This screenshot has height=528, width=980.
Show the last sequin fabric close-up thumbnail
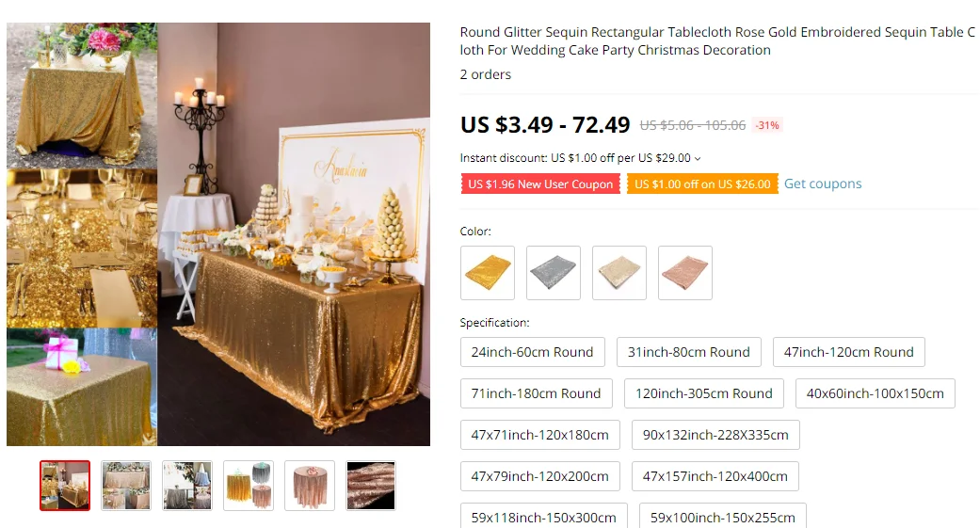click(371, 486)
